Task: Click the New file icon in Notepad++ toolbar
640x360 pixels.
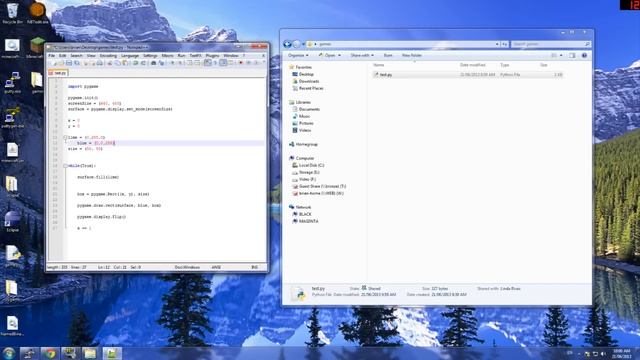Action: coord(53,63)
